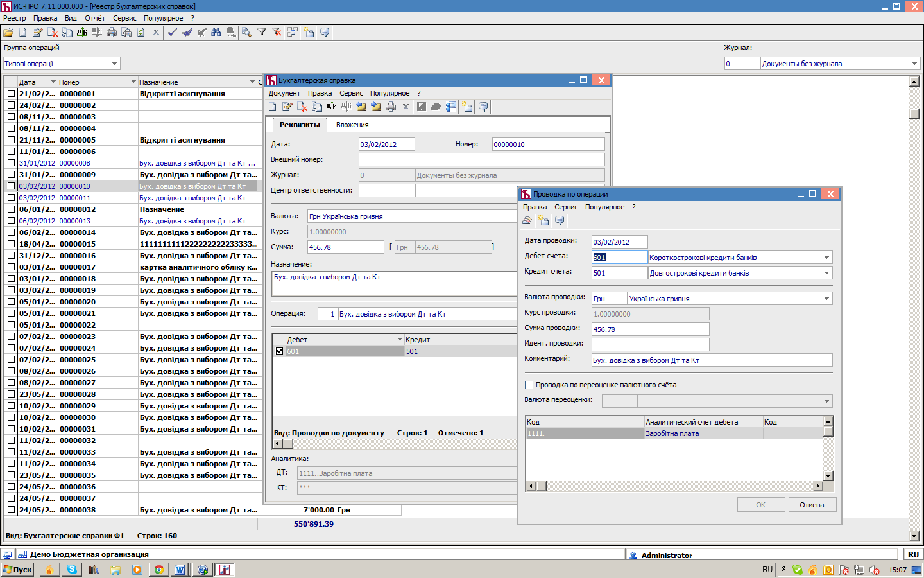Viewport: 924px width, 578px height.
Task: Expand the Валюта проводки dropdown
Action: click(826, 299)
